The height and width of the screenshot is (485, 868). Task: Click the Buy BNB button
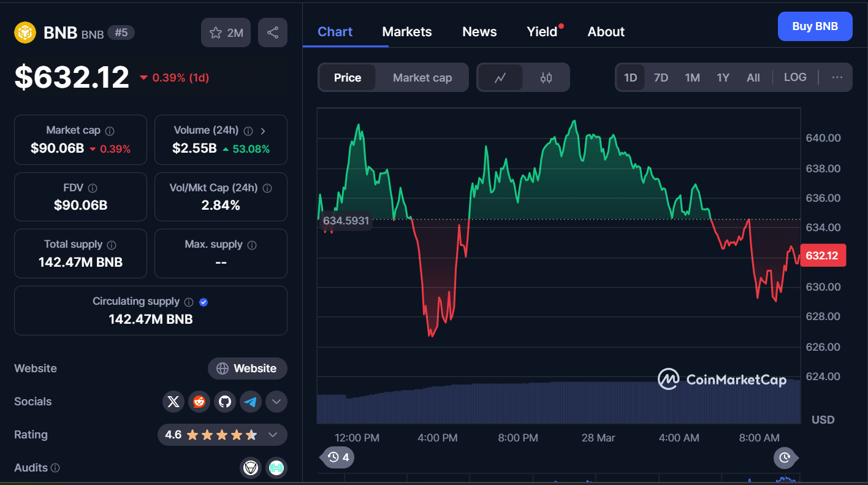tap(815, 26)
